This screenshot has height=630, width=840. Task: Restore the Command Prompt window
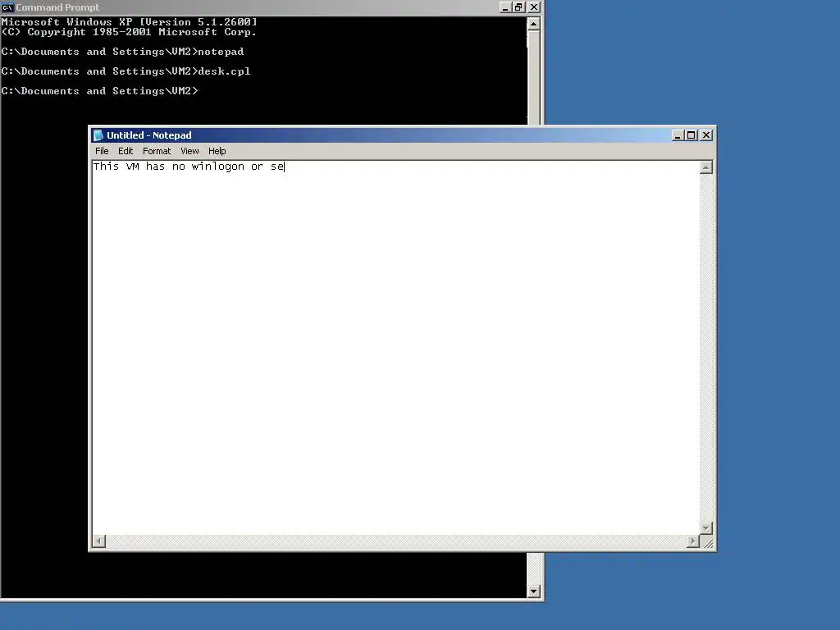518,7
